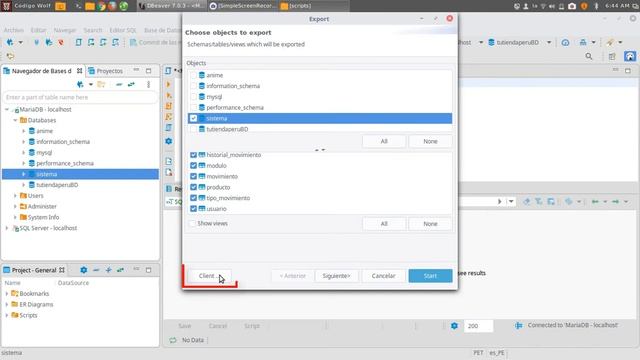This screenshot has width=640, height=360.
Task: Check the anime database checkbox in Export
Action: 193,75
